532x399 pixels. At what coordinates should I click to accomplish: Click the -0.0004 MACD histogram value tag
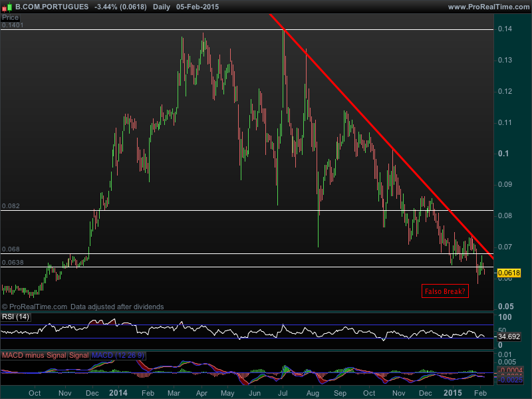coord(510,370)
